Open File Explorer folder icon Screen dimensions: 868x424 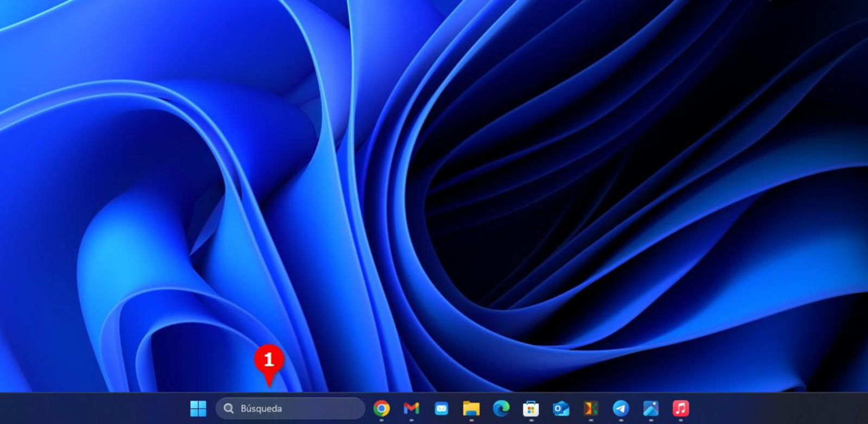(471, 408)
